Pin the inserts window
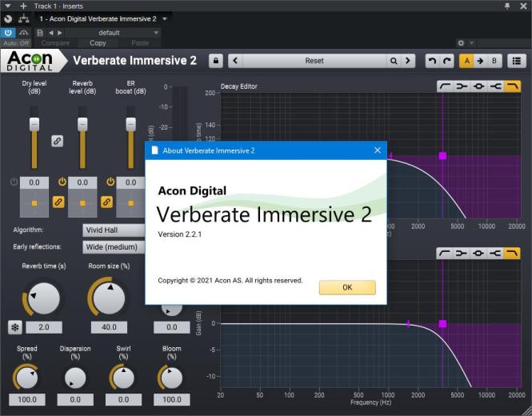The image size is (532, 416). [x=507, y=6]
